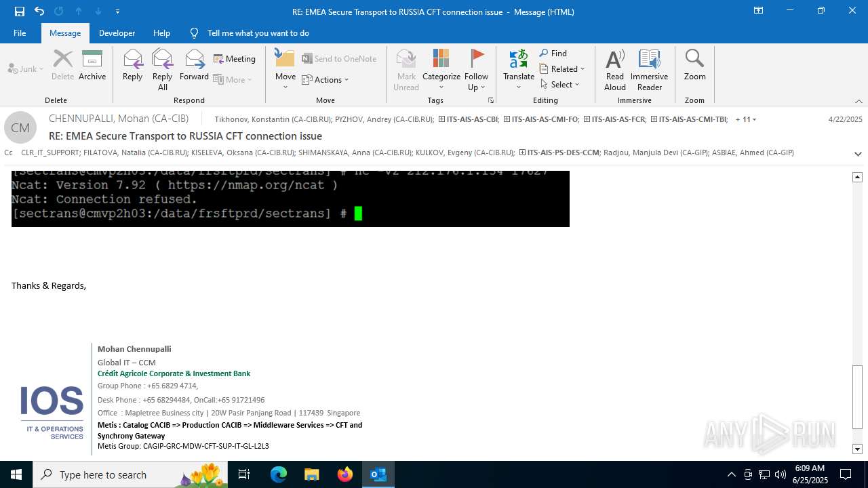Click the vertical scrollbar thumb
Image resolution: width=868 pixels, height=488 pixels.
coord(858,396)
